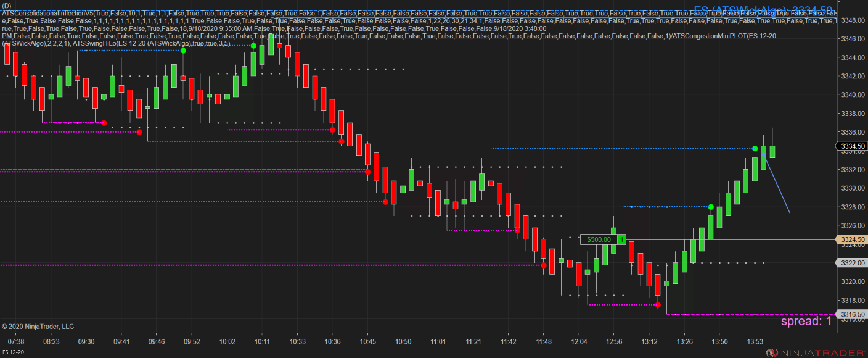The height and width of the screenshot is (358, 868).
Task: Click the 10:36 time axis label
Action: (333, 341)
